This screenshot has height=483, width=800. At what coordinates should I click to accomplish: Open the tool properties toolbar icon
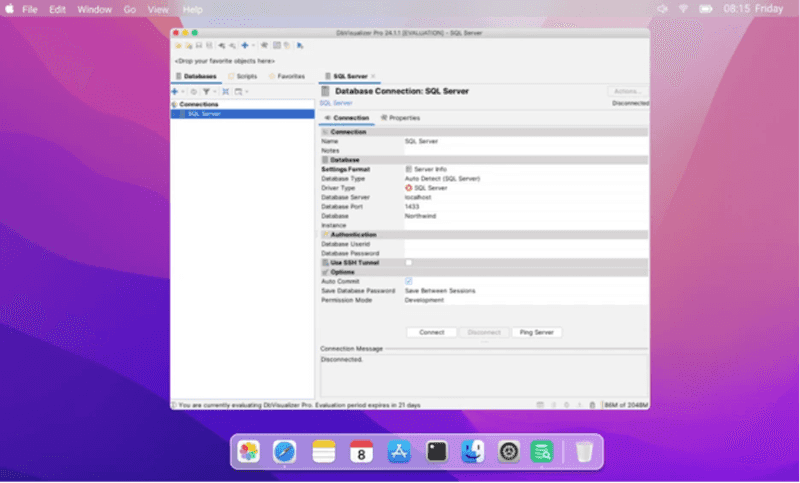pyautogui.click(x=264, y=46)
